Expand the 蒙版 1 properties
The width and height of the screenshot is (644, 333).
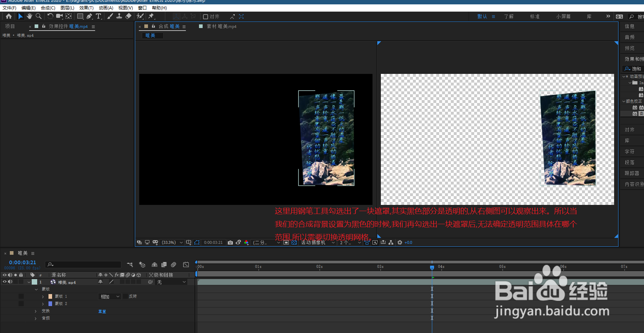(x=43, y=297)
